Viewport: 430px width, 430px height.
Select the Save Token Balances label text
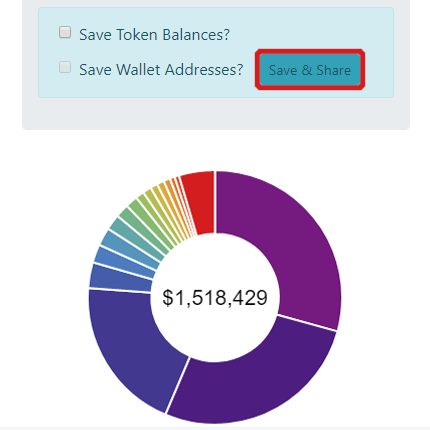pyautogui.click(x=154, y=35)
